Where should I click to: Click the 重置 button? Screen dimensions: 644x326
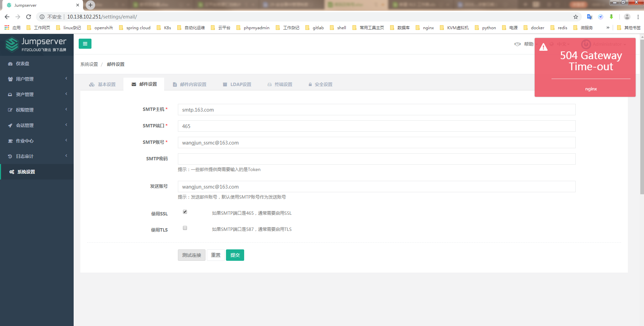[216, 255]
